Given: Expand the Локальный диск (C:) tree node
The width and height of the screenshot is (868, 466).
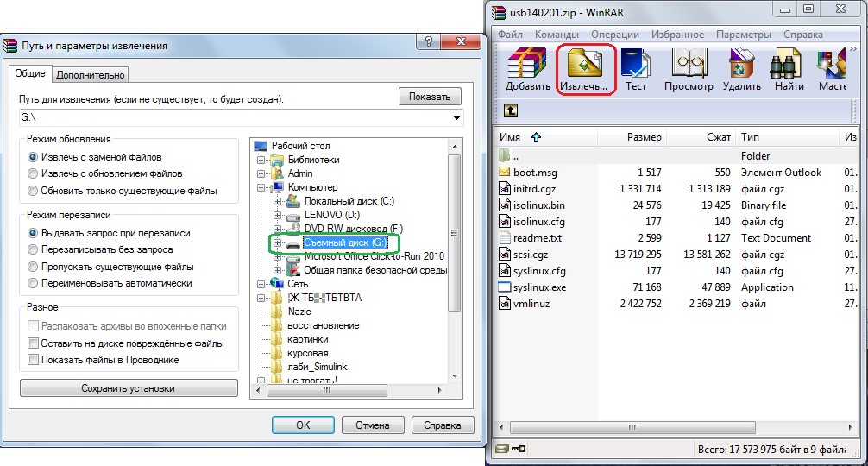Looking at the screenshot, I should pyautogui.click(x=278, y=202).
